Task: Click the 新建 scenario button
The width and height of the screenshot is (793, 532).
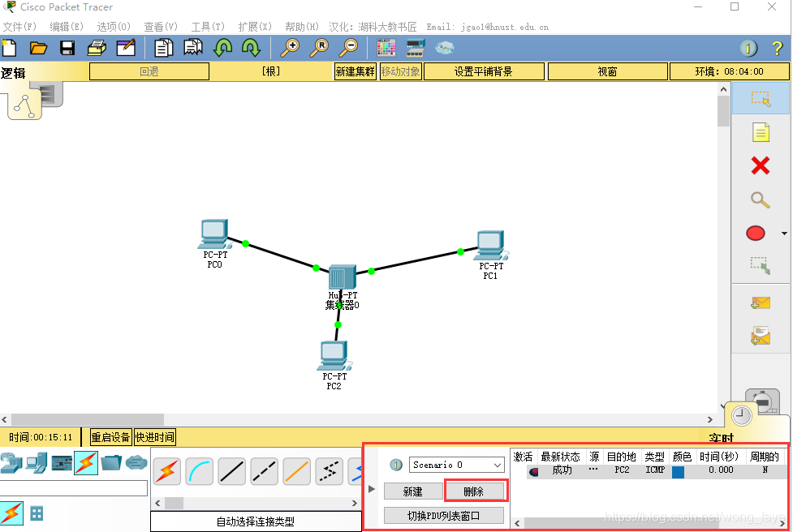Action: (412, 491)
